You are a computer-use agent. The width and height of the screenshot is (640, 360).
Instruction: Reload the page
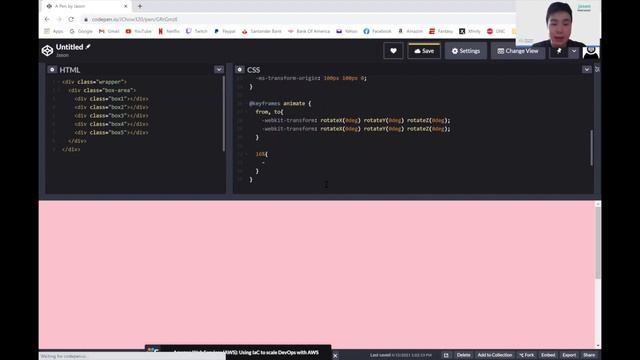[71, 19]
